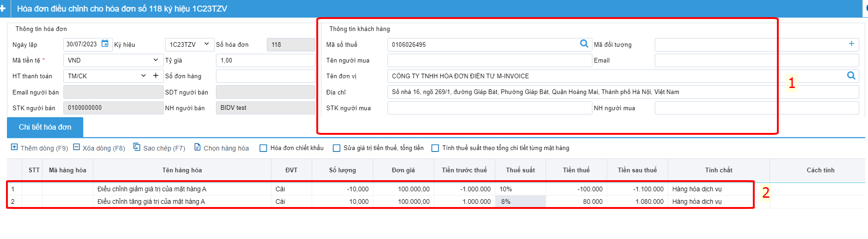This screenshot has height=239, width=868.
Task: Check Tính thuế suất theo tổng chi tiết
Action: pyautogui.click(x=435, y=148)
